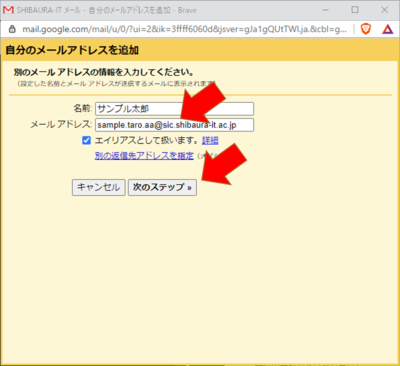Viewport: 400px width, 366px height.
Task: Toggle the エイリアスとして扱います checkbox
Action: [x=86, y=140]
